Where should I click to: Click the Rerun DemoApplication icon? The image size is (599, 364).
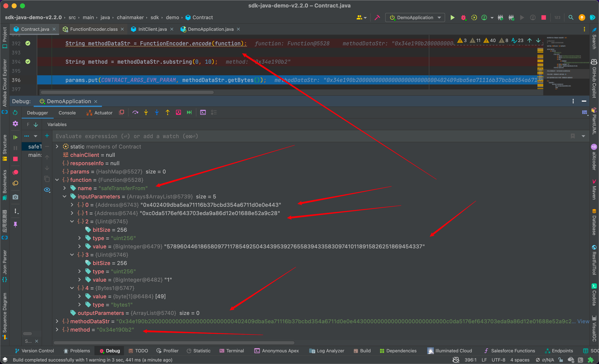tap(15, 112)
